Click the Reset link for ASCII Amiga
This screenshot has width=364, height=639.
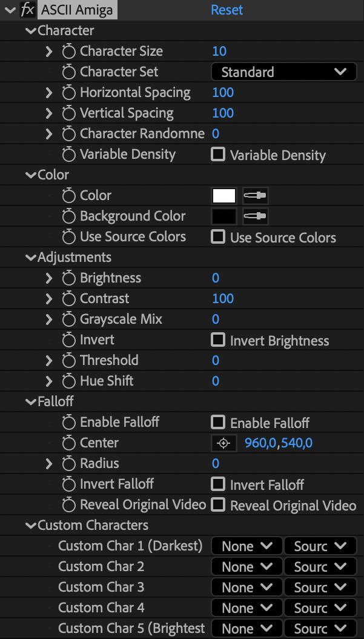(227, 10)
